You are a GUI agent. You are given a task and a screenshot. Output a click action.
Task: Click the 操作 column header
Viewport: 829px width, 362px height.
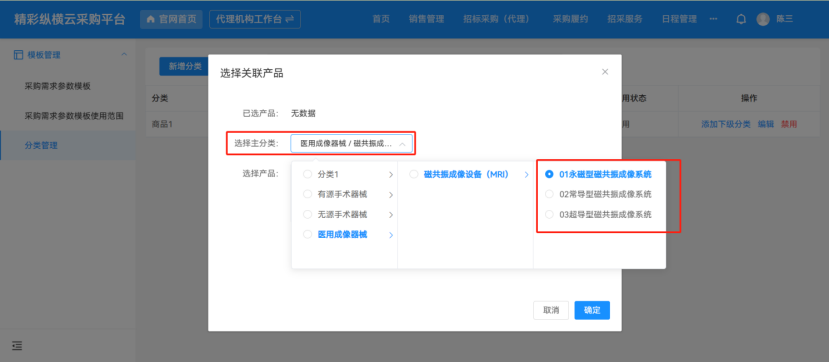(x=749, y=98)
